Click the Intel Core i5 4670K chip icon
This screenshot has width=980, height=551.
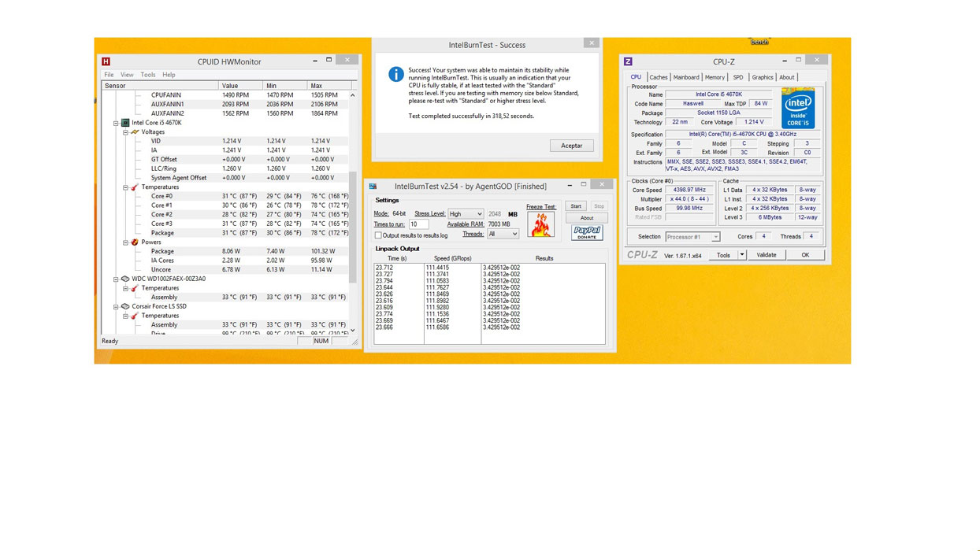point(125,123)
